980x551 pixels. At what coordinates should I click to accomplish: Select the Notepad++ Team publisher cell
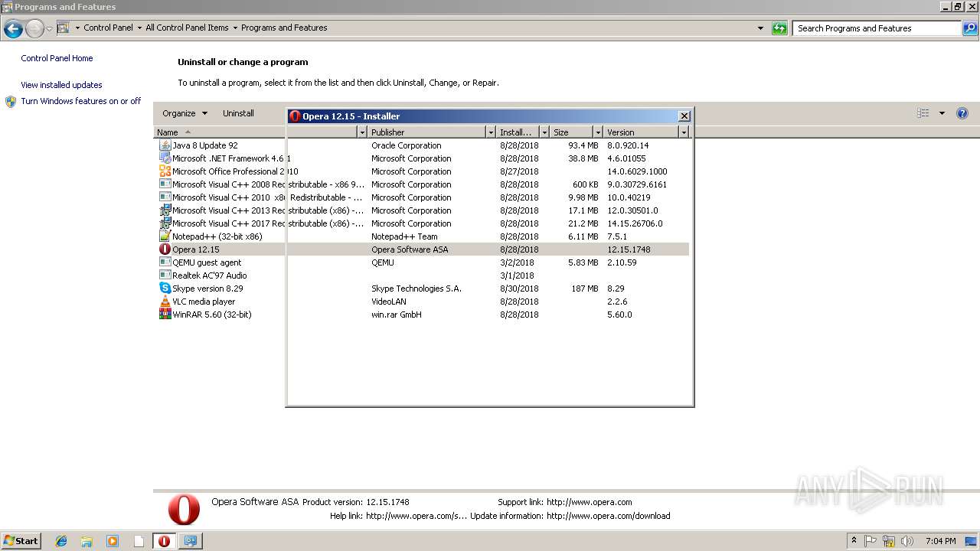click(404, 236)
